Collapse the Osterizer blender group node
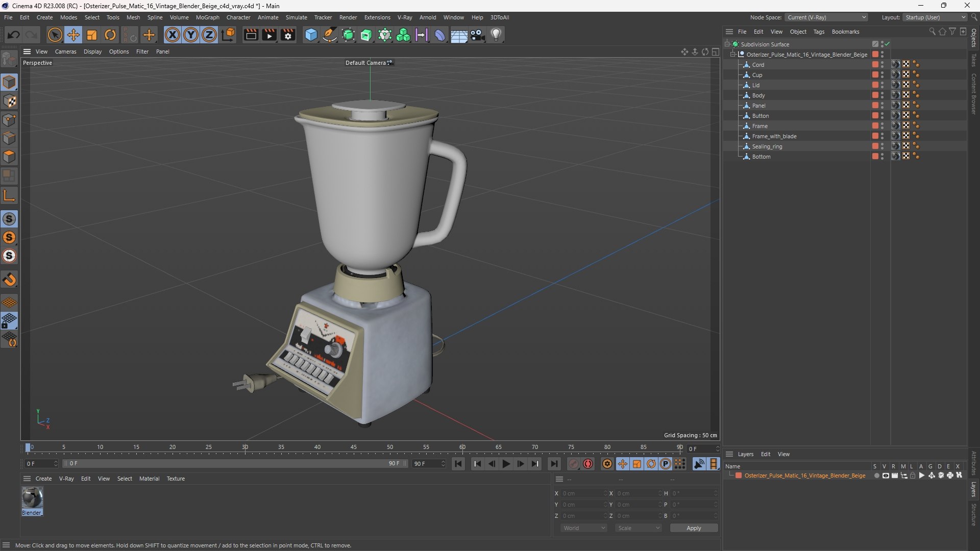The image size is (980, 551). tap(733, 54)
